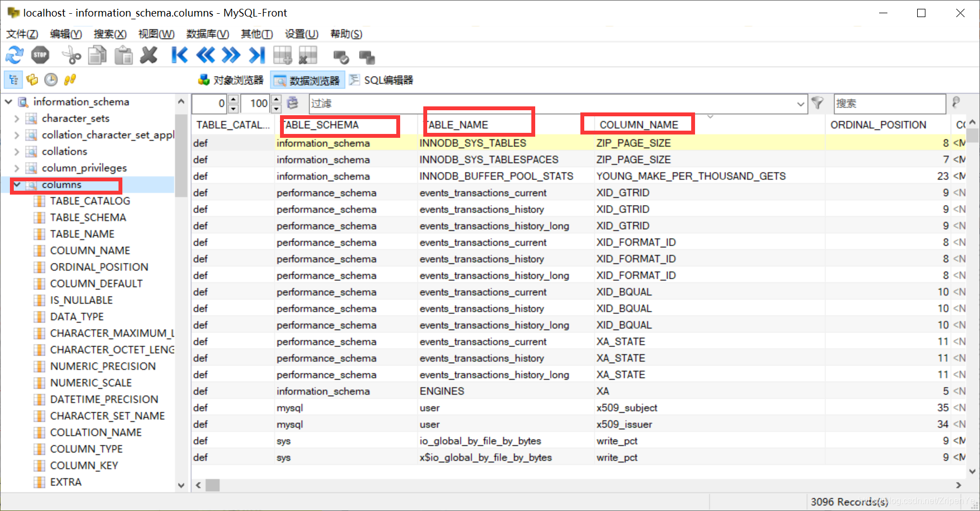Decrease the limit 100 spinner
The height and width of the screenshot is (511, 980).
(x=276, y=108)
